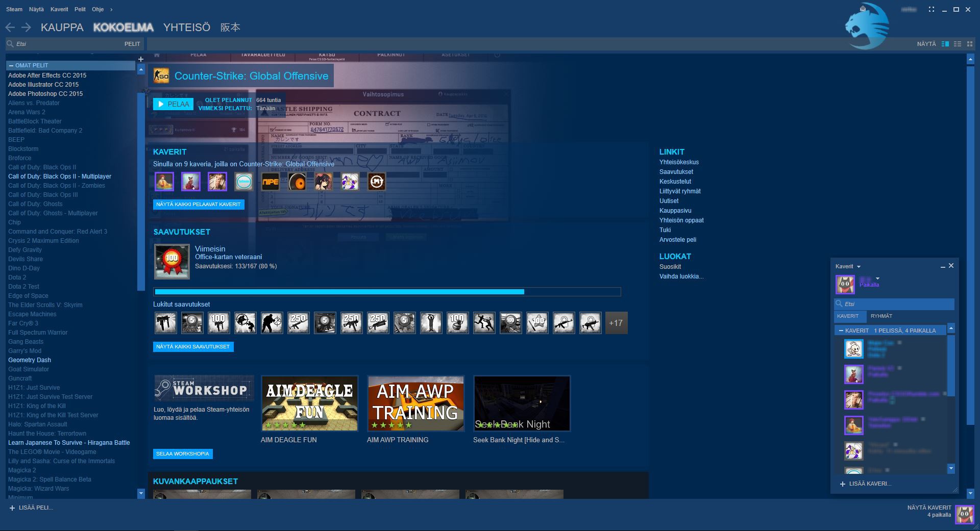Launch Big Picture mode icon

(x=932, y=9)
